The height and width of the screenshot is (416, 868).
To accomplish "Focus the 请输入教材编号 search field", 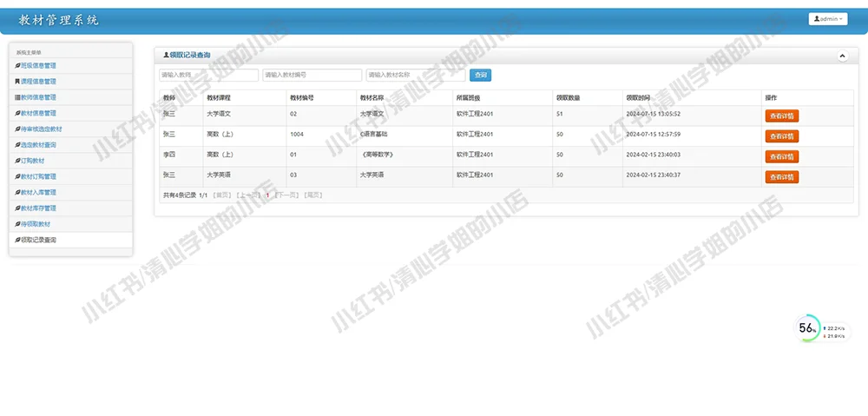I will click(312, 75).
